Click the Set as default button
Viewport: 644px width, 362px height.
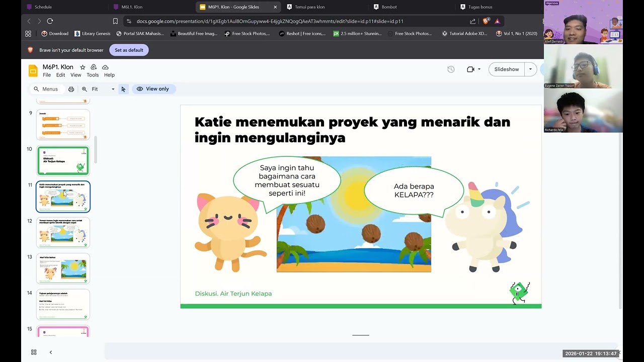[x=129, y=50]
